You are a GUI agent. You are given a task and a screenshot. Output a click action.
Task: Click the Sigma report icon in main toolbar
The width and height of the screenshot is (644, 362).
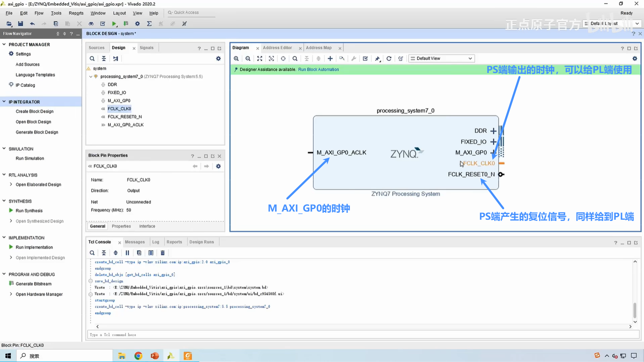pos(149,24)
